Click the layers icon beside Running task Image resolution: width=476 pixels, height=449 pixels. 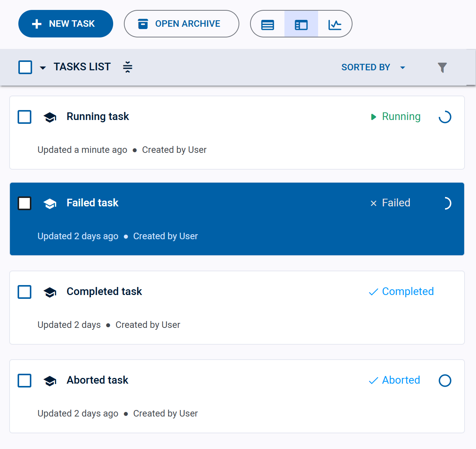pyautogui.click(x=50, y=117)
